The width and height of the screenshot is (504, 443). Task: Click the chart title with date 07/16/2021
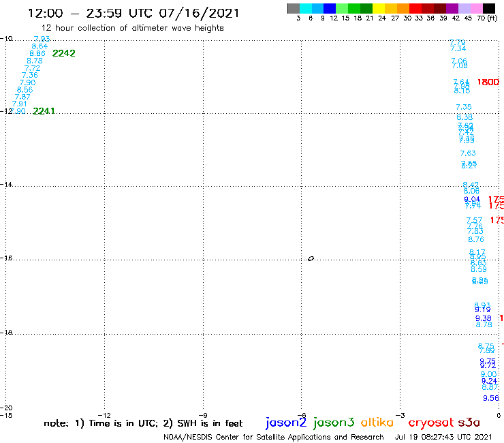tap(133, 13)
